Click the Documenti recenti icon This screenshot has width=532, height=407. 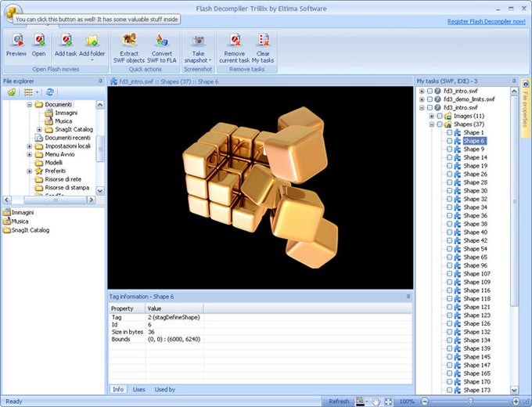coord(39,138)
